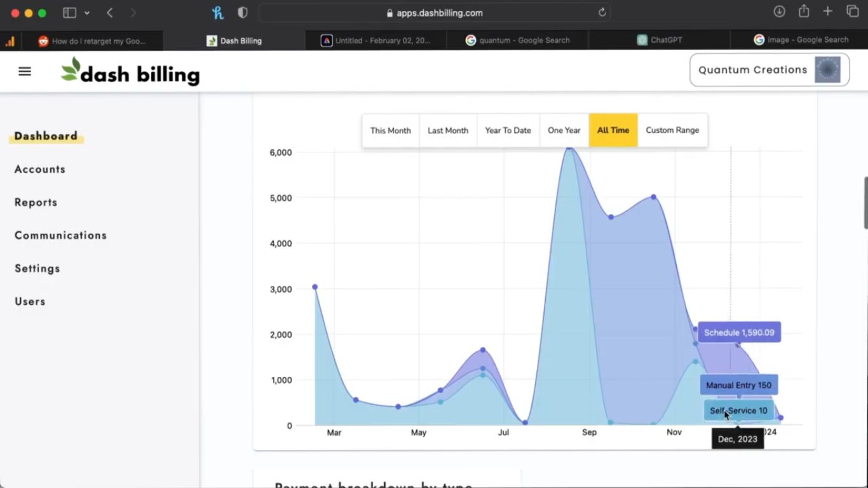Image resolution: width=868 pixels, height=488 pixels.
Task: Open the hamburger menu icon
Action: (25, 72)
